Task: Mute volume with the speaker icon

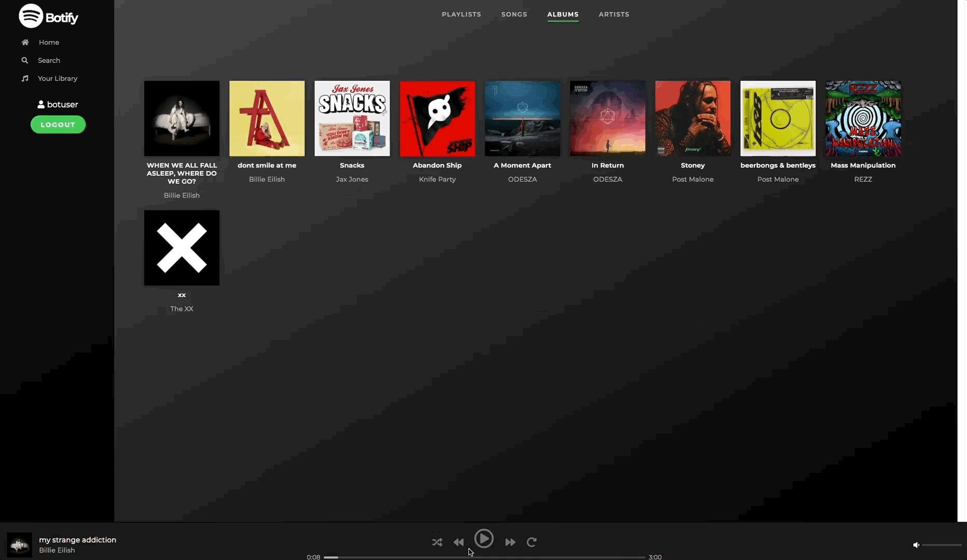Action: 916,545
